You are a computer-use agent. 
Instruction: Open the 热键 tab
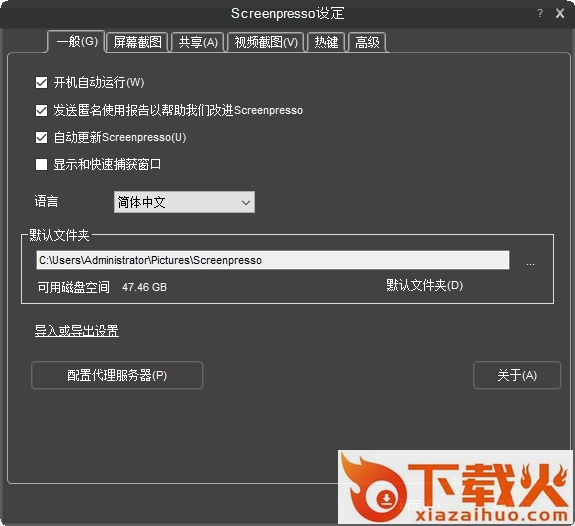click(x=326, y=42)
